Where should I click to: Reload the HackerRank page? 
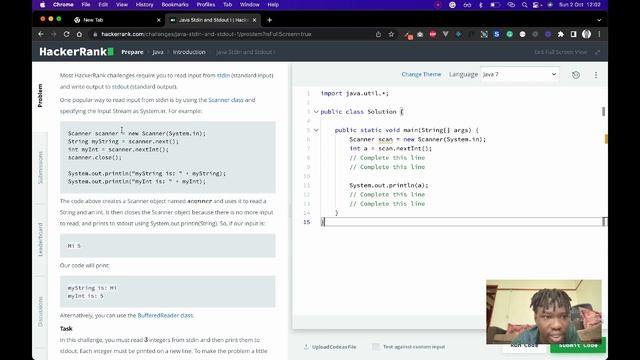66,34
